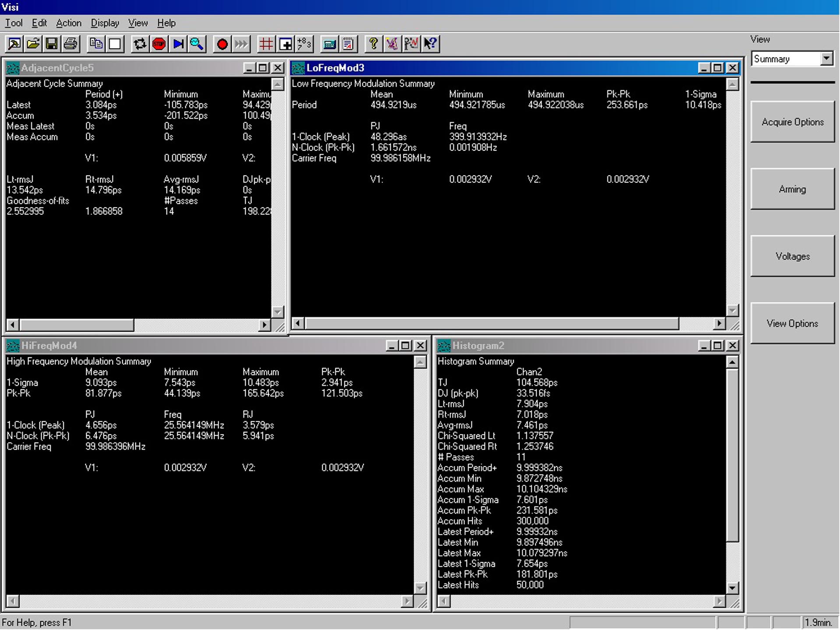Toggle the red grid icon
The image size is (840, 630).
pyautogui.click(x=266, y=44)
